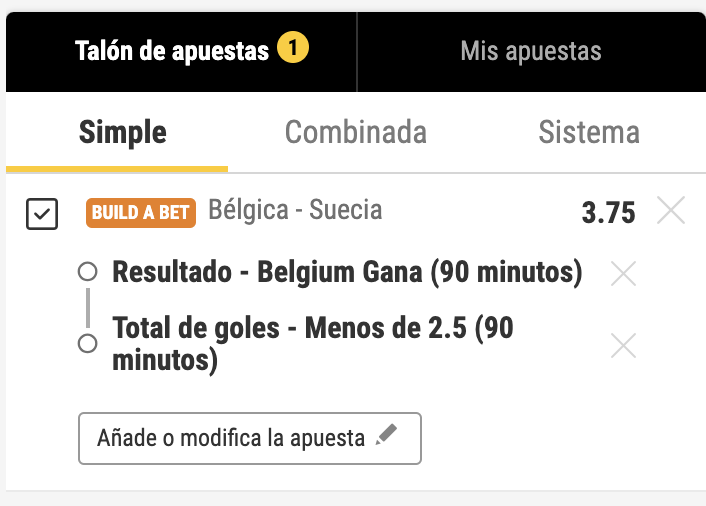Viewport: 706px width, 506px height.
Task: Delete the Total de goles selection
Action: coord(623,346)
